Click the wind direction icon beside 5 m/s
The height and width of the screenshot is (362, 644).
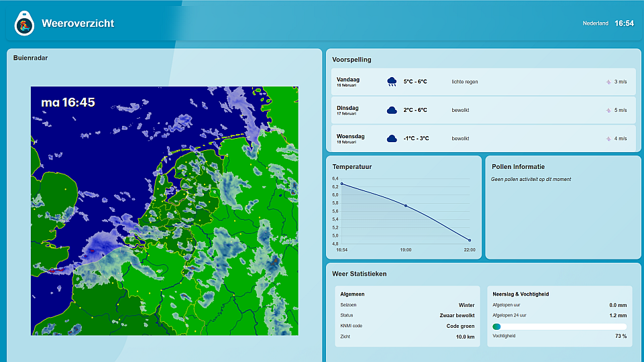click(x=608, y=110)
